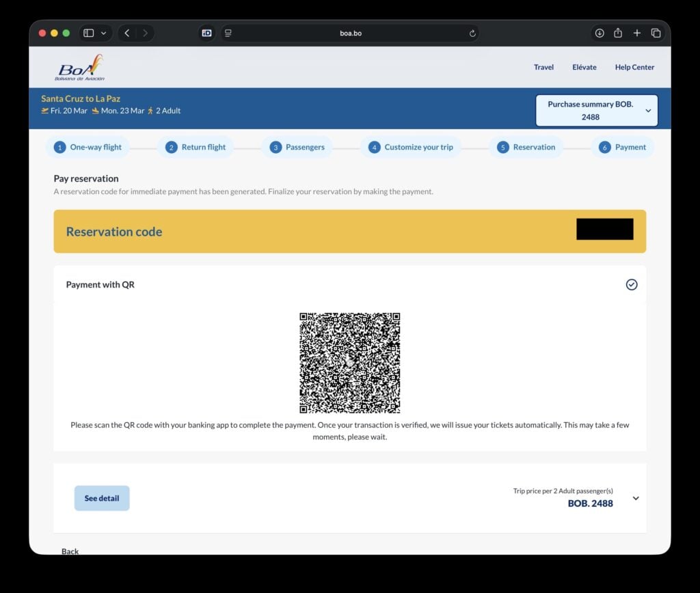Click the Back link at the bottom
Screen dimensions: 700x593
click(70, 551)
